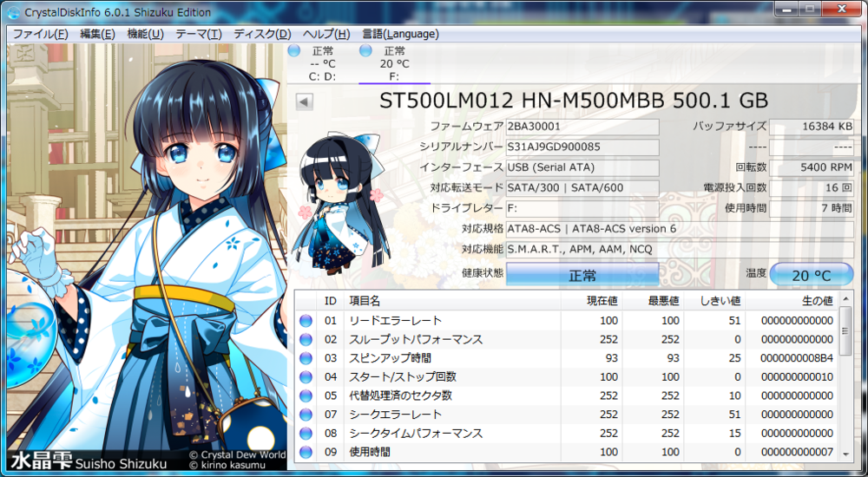The width and height of the screenshot is (868, 477).
Task: Open the 機能(U) menu
Action: click(x=145, y=34)
